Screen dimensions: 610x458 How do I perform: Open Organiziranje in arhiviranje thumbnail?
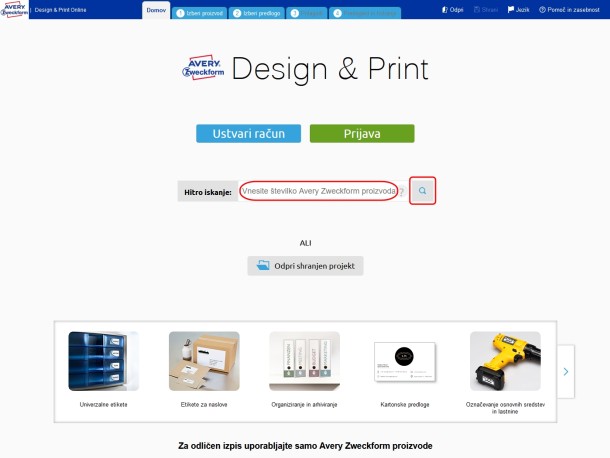(x=304, y=361)
